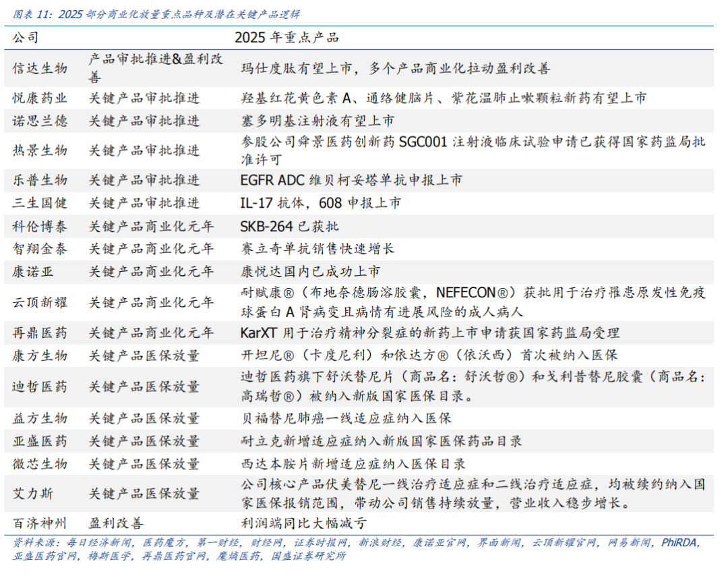This screenshot has height=578, width=728.
Task: Click the text mentioning 'NEFECON®'
Action: [473, 302]
